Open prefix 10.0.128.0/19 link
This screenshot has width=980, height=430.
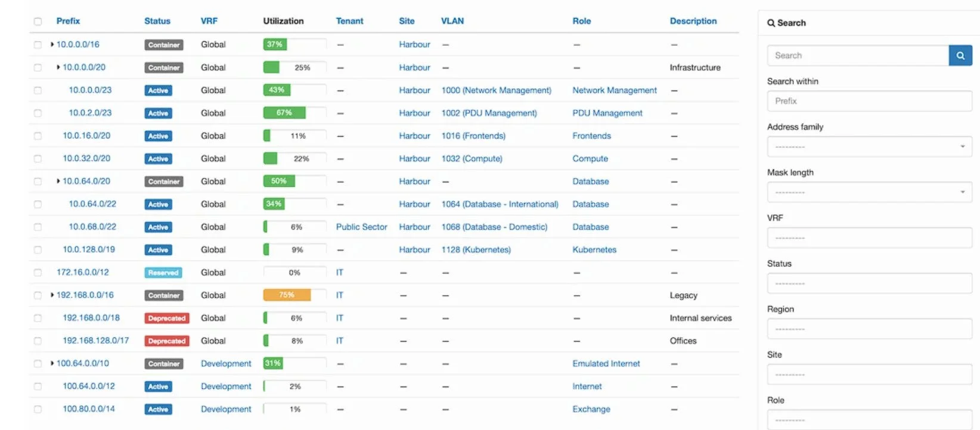(x=89, y=249)
